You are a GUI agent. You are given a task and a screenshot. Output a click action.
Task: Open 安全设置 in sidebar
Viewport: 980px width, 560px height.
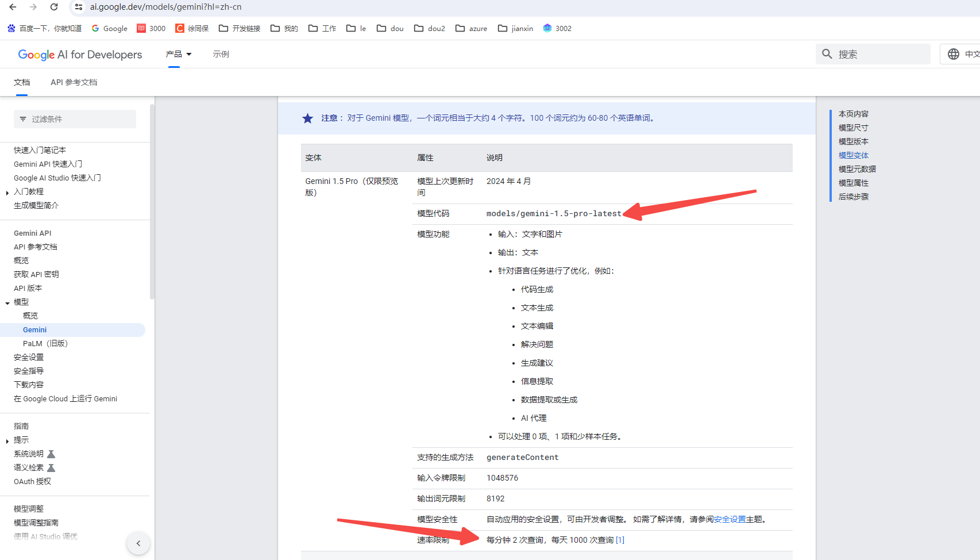point(29,357)
